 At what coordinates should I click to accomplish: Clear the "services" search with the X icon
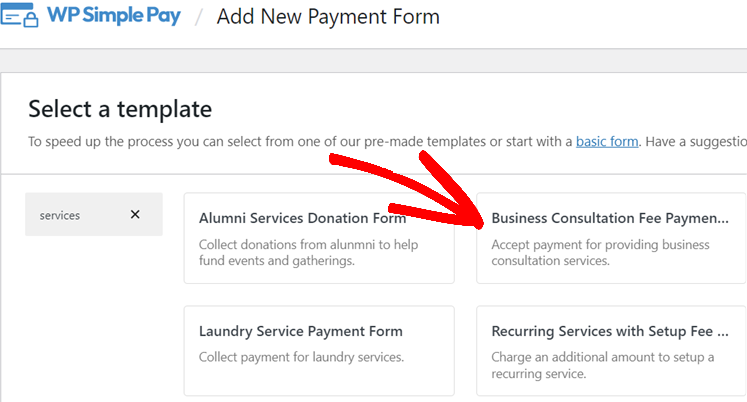tap(135, 214)
